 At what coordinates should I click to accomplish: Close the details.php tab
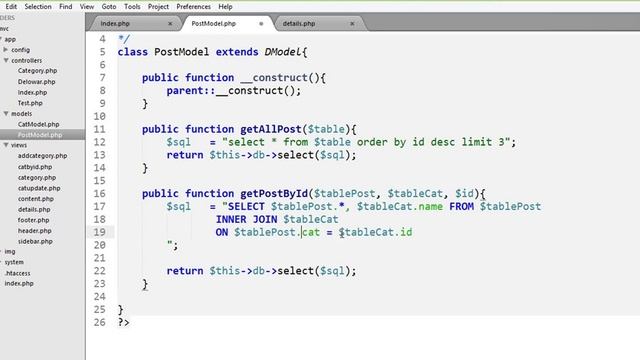[352, 24]
